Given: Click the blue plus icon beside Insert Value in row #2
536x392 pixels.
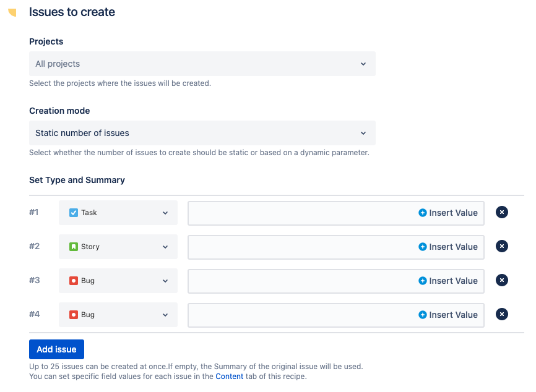Looking at the screenshot, I should coord(423,246).
